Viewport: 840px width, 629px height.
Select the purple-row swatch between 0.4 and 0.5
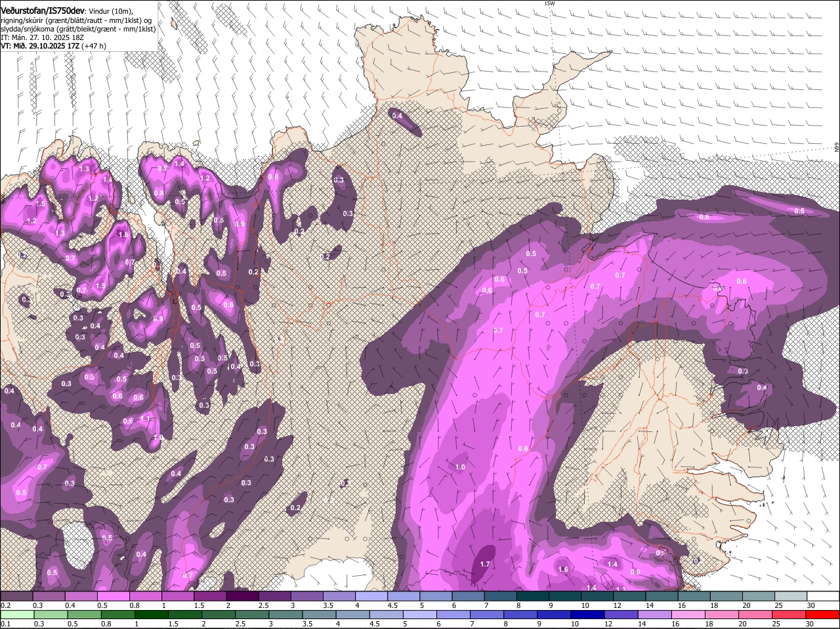[x=82, y=596]
